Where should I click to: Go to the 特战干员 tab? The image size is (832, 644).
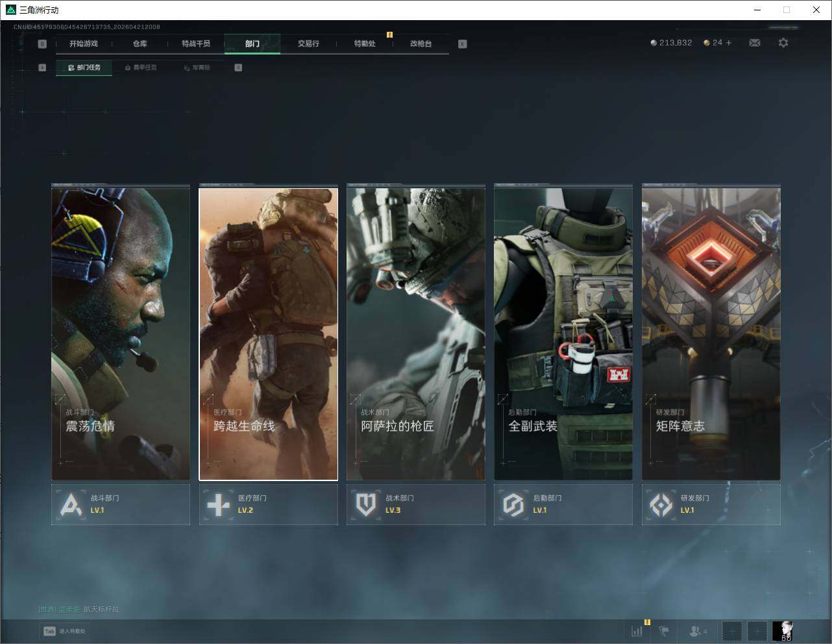point(196,43)
